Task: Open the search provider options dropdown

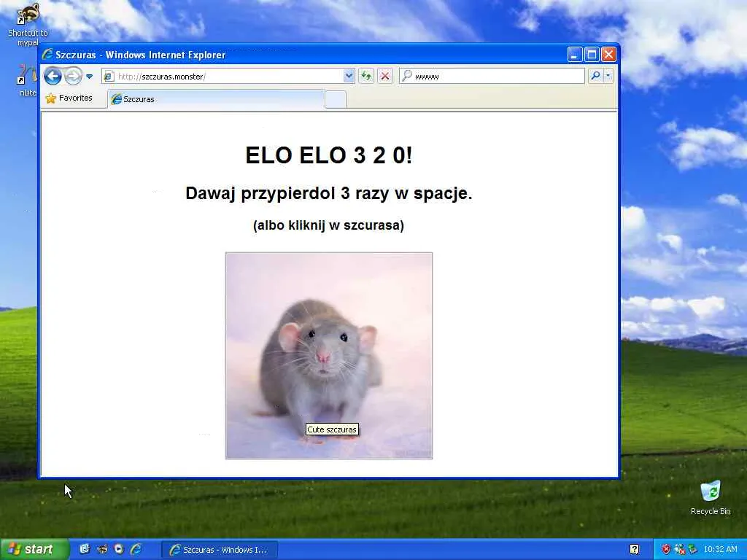Action: point(608,76)
